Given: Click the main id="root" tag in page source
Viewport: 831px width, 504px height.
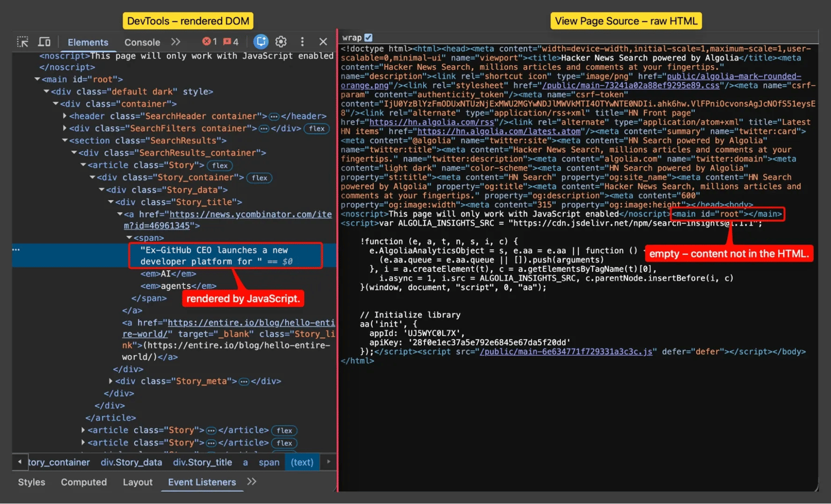Looking at the screenshot, I should tap(727, 214).
